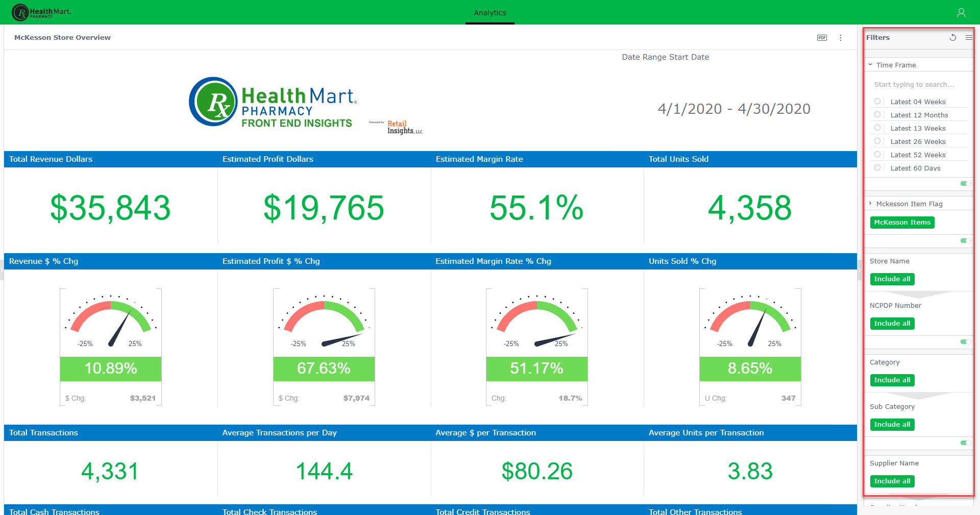The width and height of the screenshot is (980, 515).
Task: Click the 67.63% profit change value
Action: pyautogui.click(x=324, y=369)
